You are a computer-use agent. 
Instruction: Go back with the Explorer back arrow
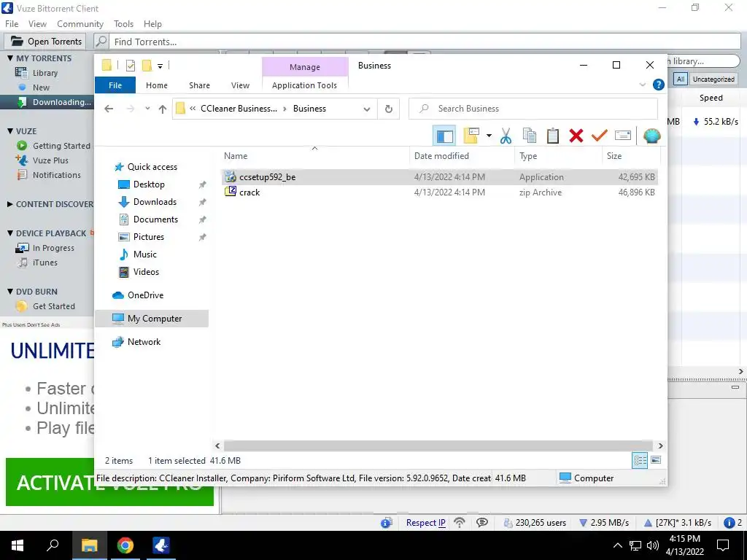[x=109, y=109]
